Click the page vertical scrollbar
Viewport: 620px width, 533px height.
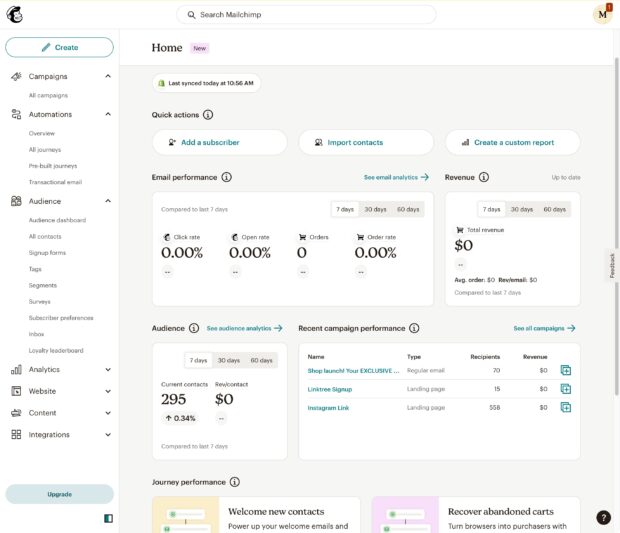[616, 226]
